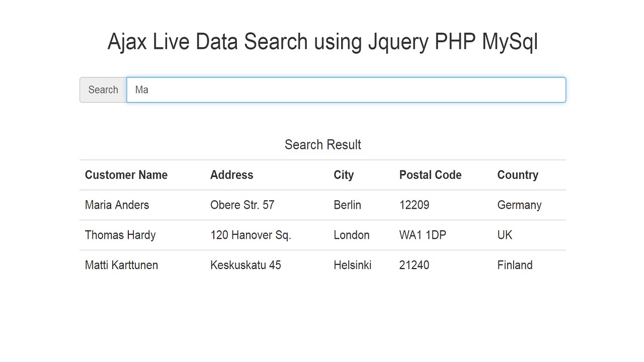Select the Matti Karttunen name cell
Viewport: 644px width, 362px height.
tap(121, 265)
